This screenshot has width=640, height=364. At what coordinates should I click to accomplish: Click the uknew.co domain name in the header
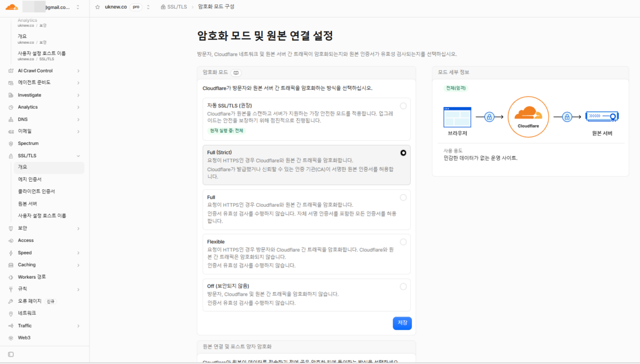click(115, 7)
